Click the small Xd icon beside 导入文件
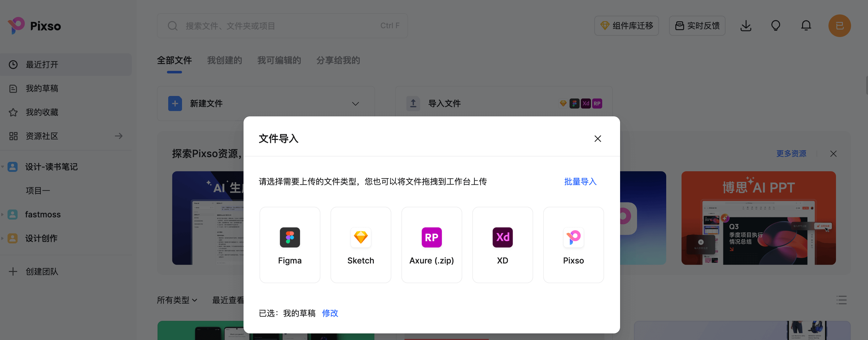 click(586, 103)
